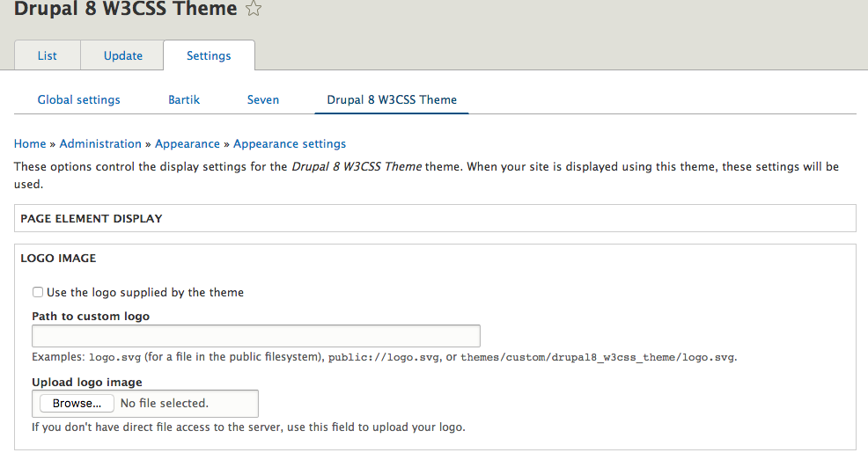Star the Drupal 8 W3CSS Theme page shortcut

click(x=253, y=9)
